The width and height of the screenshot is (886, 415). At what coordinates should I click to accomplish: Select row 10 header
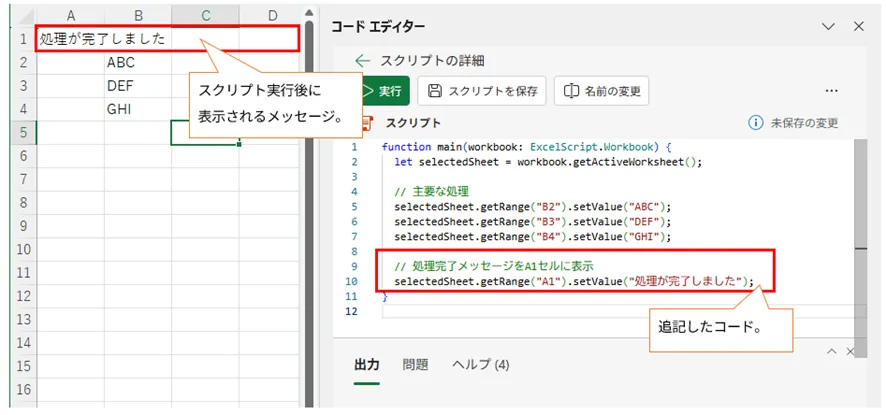[24, 249]
